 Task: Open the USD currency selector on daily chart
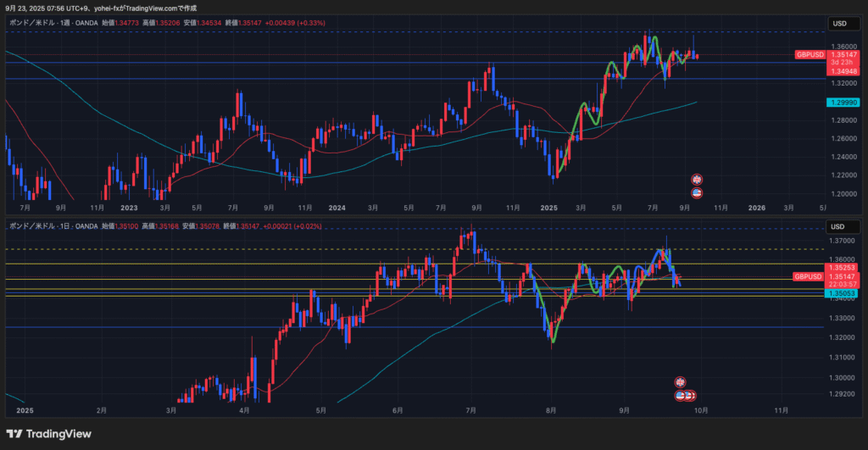click(x=838, y=227)
